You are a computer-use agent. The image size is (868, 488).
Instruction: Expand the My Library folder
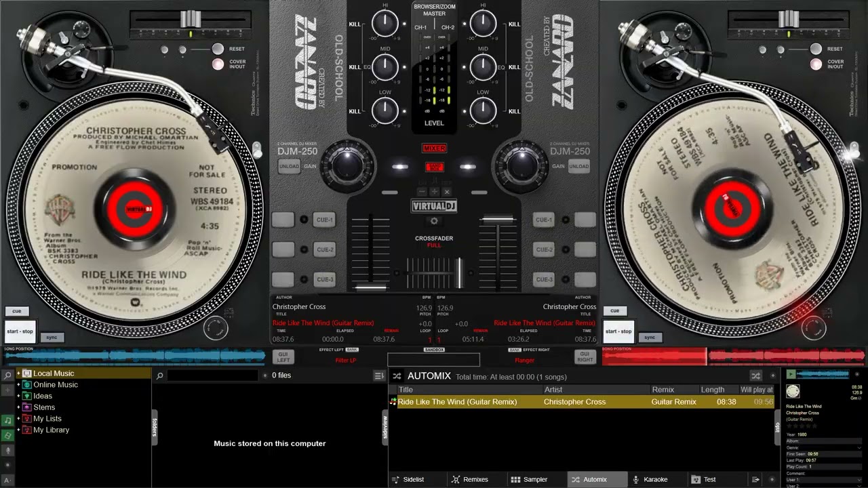(x=19, y=430)
